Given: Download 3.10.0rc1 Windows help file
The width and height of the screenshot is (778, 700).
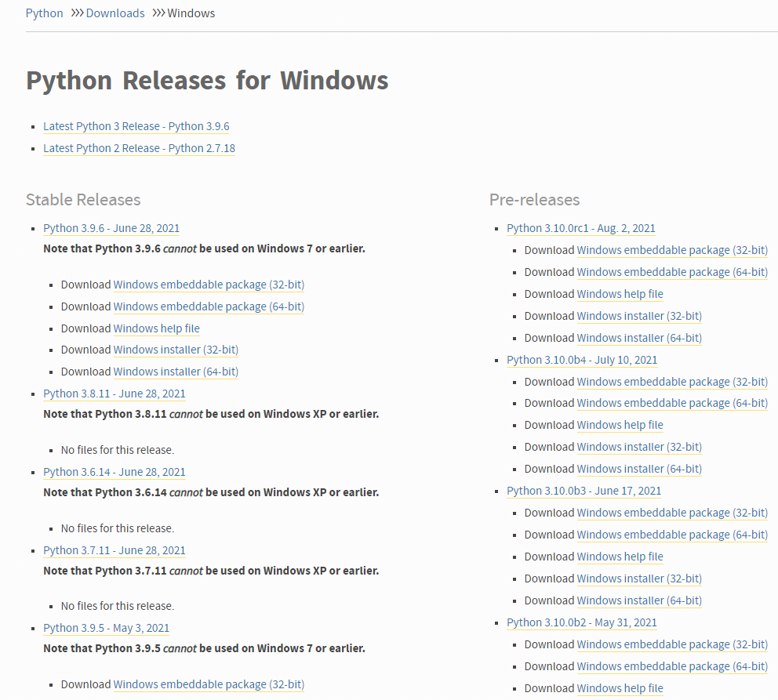Looking at the screenshot, I should [620, 294].
